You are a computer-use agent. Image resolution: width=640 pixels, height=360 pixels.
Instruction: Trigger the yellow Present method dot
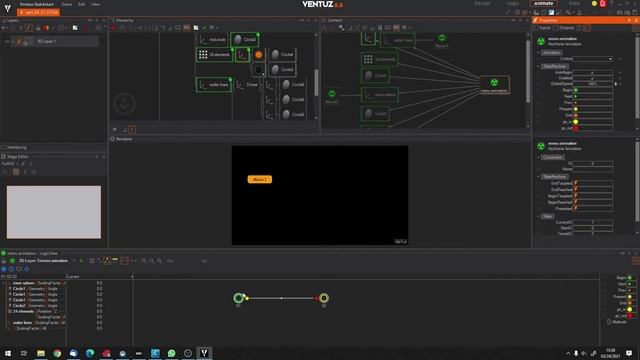(x=576, y=109)
